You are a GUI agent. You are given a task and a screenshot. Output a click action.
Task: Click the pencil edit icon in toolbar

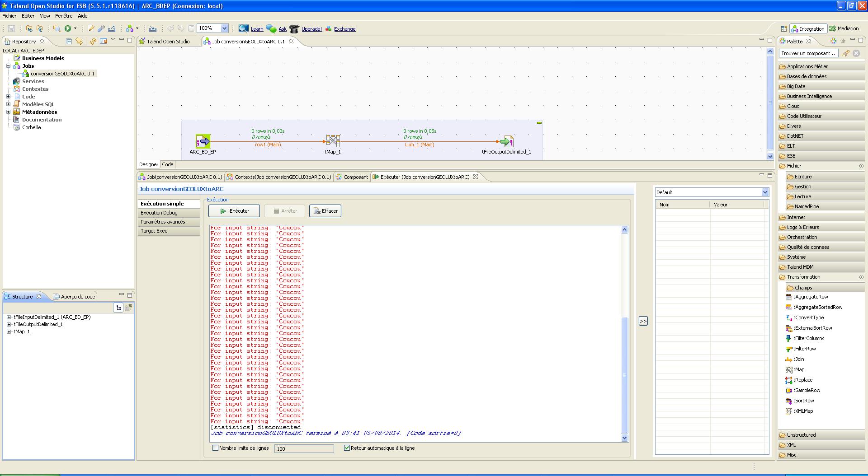pos(91,28)
